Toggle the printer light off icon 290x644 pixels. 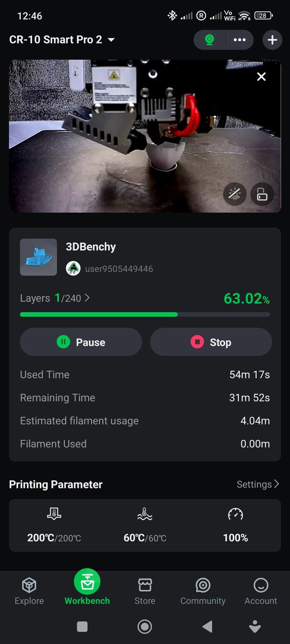pyautogui.click(x=235, y=194)
